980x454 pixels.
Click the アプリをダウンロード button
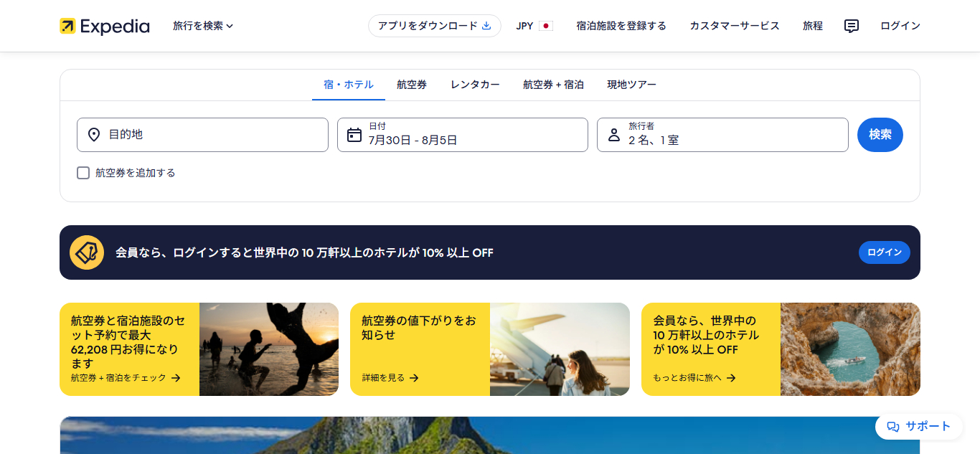(435, 26)
